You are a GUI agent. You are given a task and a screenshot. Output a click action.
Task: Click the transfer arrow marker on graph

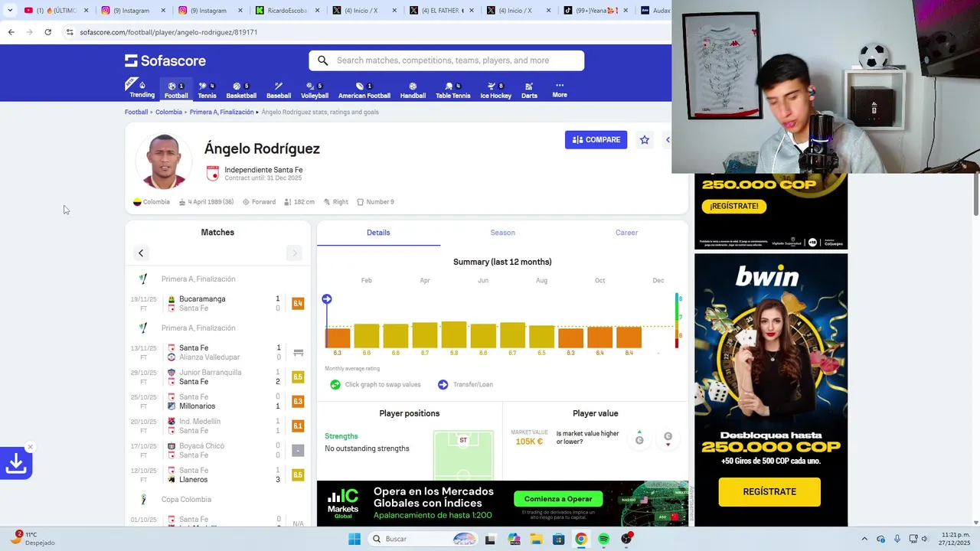click(x=327, y=298)
